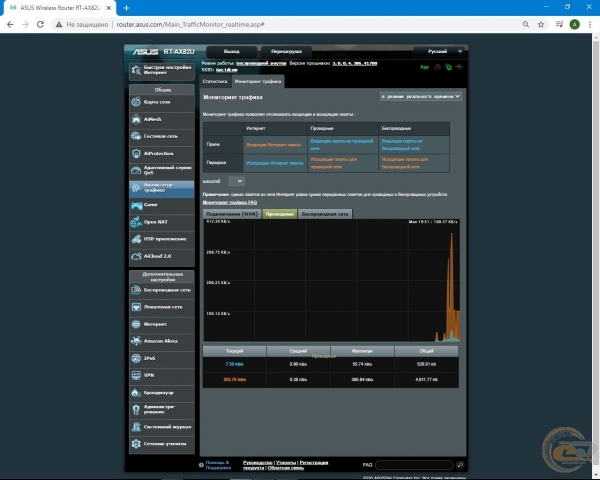
Task: Click the Общий column header
Action: (x=426, y=351)
